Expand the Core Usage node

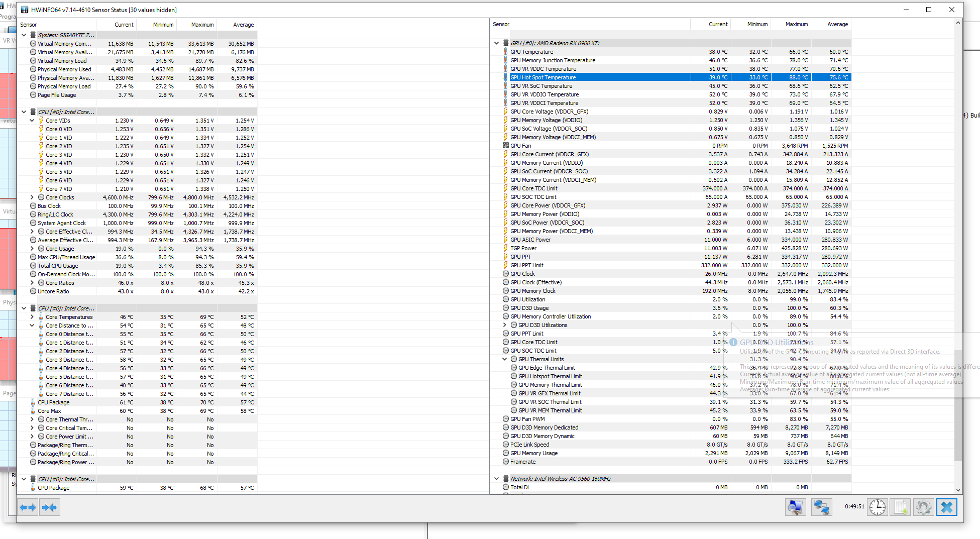32,249
